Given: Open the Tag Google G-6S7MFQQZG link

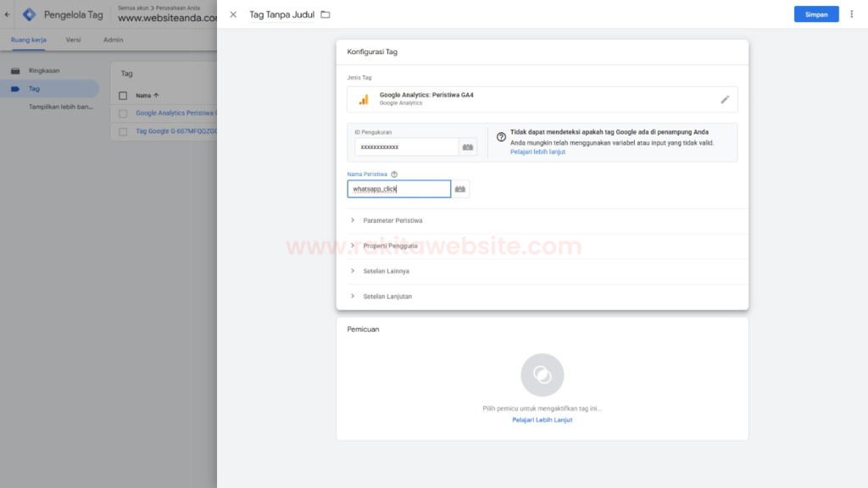Looking at the screenshot, I should click(176, 131).
